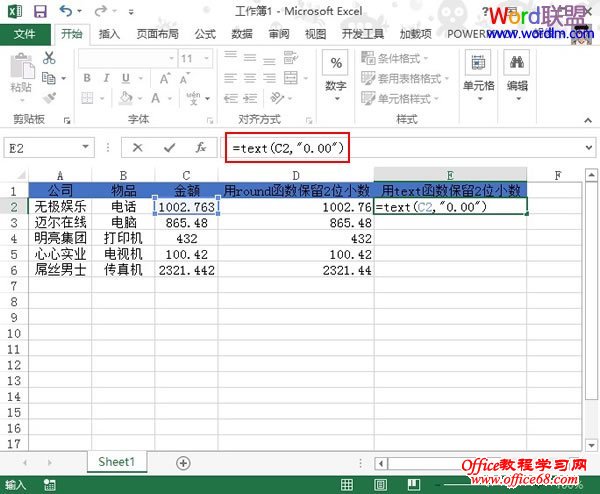Image resolution: width=600 pixels, height=494 pixels.
Task: Click the Bottom Align icon
Action: click(269, 59)
